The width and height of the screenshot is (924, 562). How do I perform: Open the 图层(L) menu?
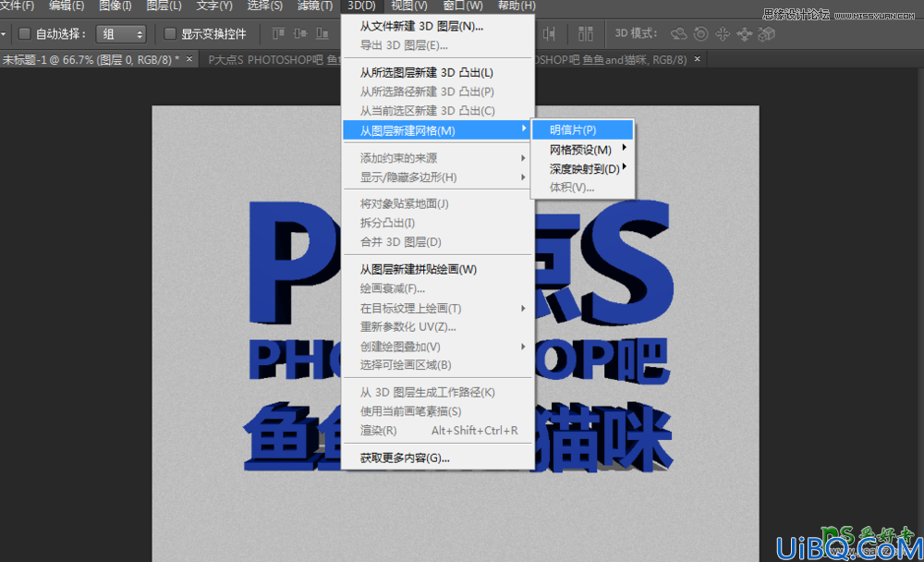click(164, 6)
